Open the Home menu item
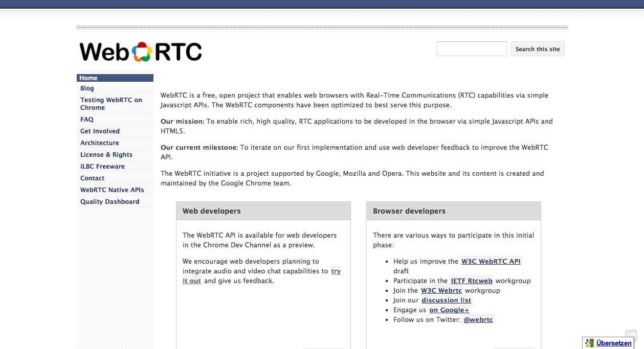The image size is (644, 349). pos(115,78)
